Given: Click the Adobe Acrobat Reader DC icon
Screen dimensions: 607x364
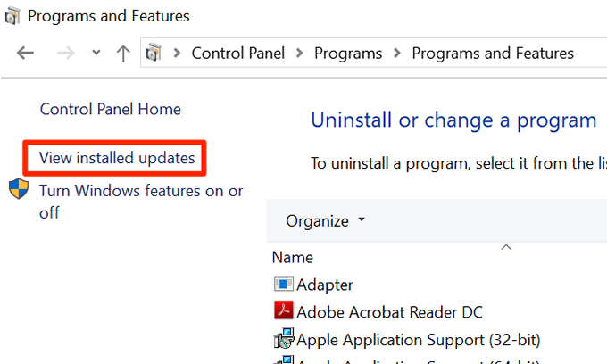Looking at the screenshot, I should (284, 312).
